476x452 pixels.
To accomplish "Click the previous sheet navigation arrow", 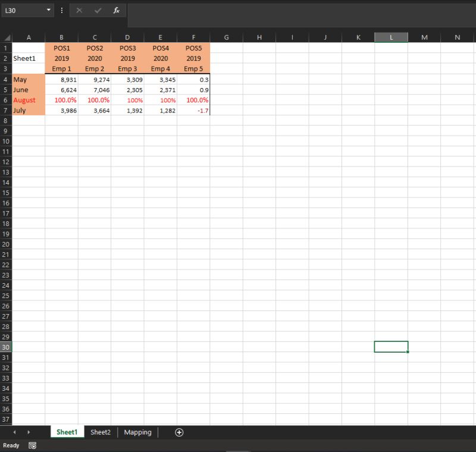I will pyautogui.click(x=14, y=432).
